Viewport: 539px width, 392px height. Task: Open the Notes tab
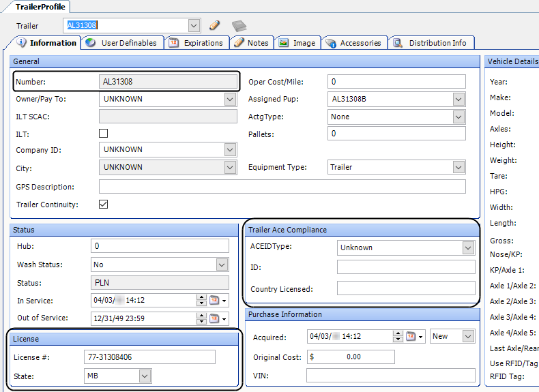coord(257,42)
